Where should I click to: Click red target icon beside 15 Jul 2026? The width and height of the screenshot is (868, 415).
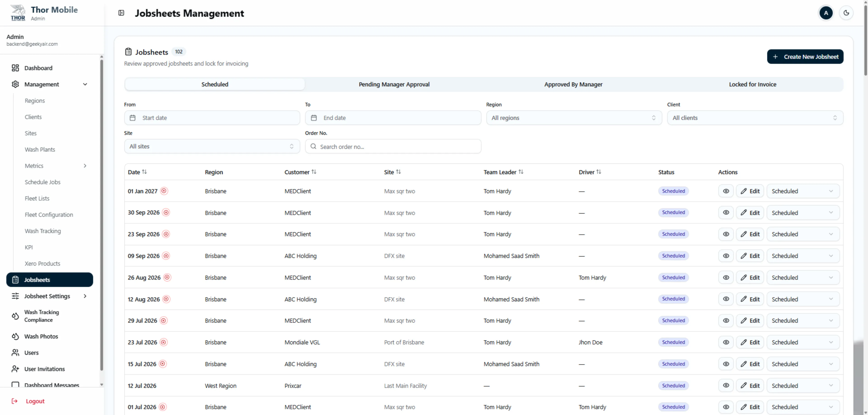(163, 364)
